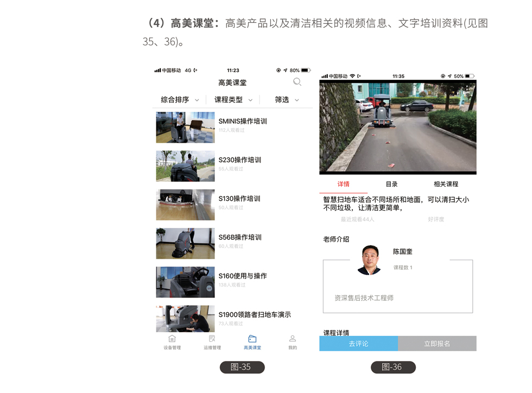The width and height of the screenshot is (532, 393).
Task: Tap teacher 陈国奎 avatar photo
Action: click(369, 260)
